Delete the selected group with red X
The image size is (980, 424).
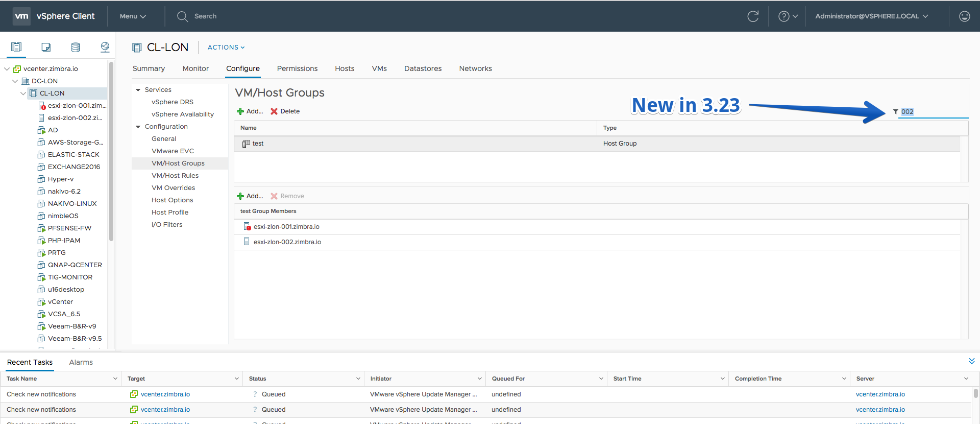point(285,111)
